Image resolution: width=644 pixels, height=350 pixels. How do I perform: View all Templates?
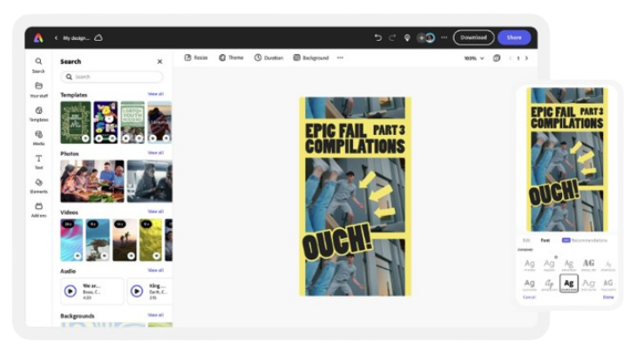(x=156, y=94)
